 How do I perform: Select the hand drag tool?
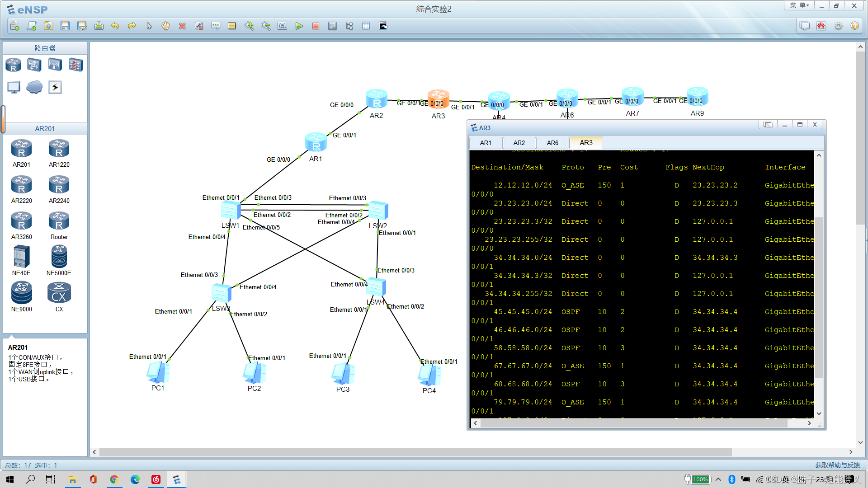click(x=165, y=26)
